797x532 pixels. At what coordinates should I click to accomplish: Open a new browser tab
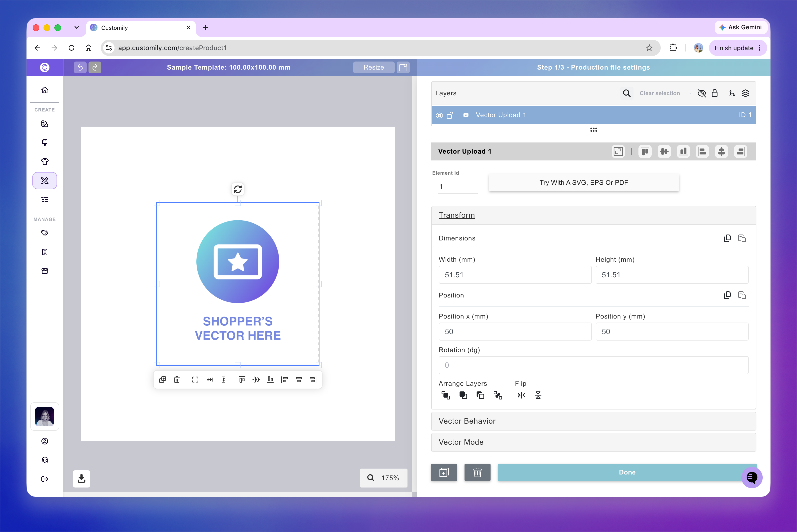pos(205,27)
